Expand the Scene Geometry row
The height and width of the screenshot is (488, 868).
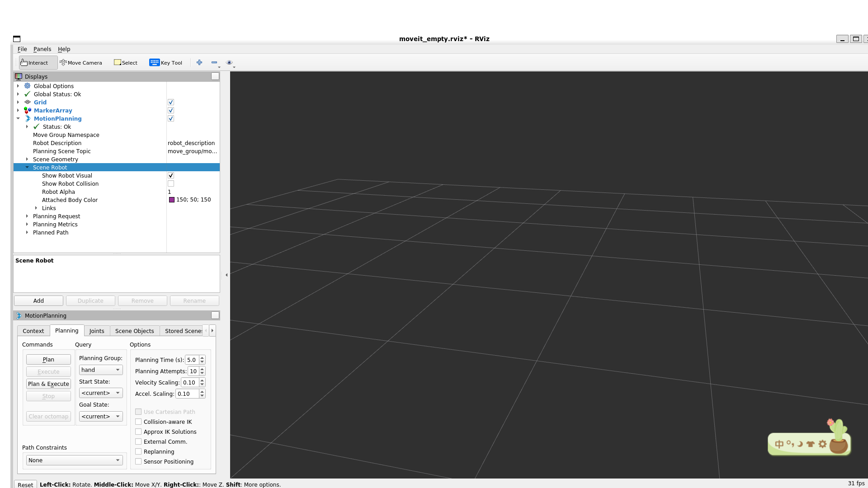click(27, 159)
